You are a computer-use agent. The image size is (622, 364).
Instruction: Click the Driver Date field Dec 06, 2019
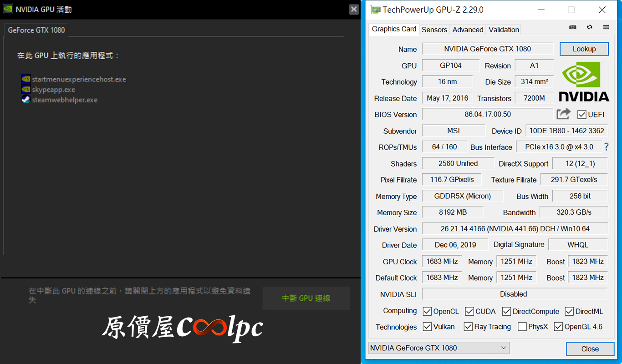(455, 245)
